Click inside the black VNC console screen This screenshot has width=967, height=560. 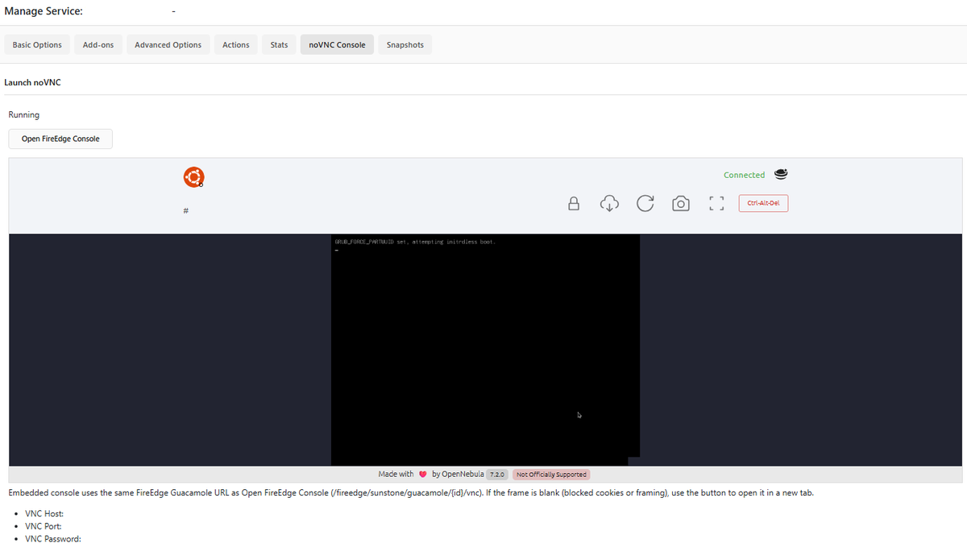[485, 350]
